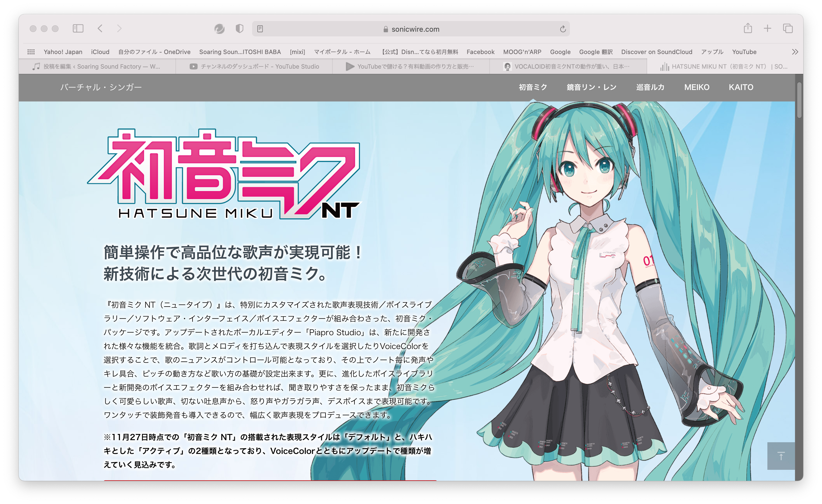
Task: Open the Google 翻訳 bookmark
Action: click(596, 52)
